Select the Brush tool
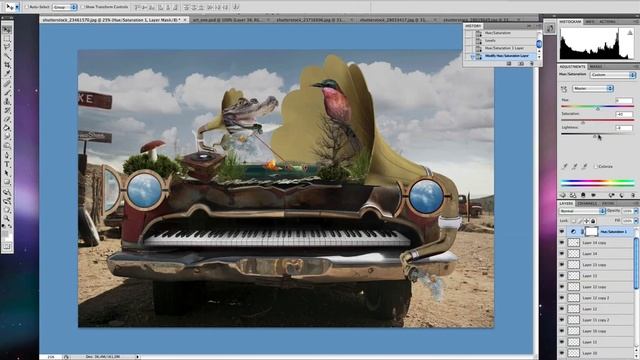The height and width of the screenshot is (360, 640). [x=7, y=92]
